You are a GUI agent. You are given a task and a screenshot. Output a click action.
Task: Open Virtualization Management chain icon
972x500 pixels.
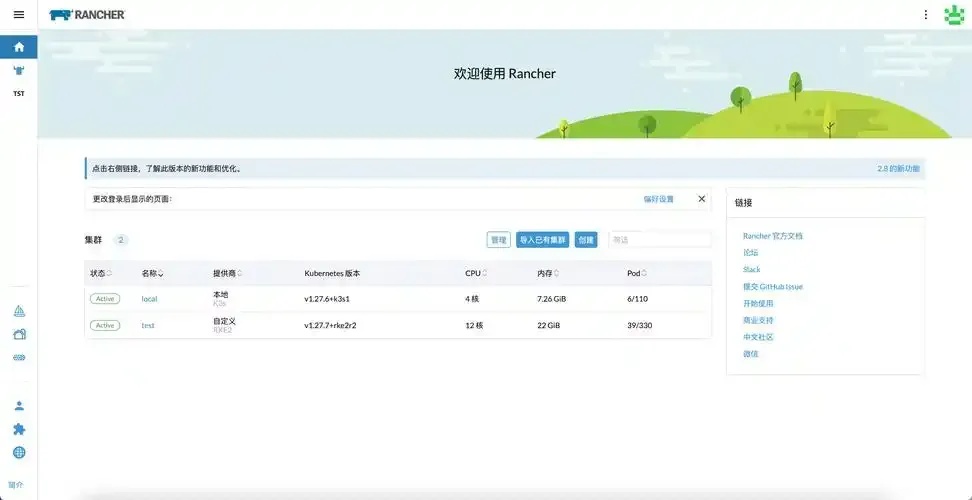click(x=19, y=357)
